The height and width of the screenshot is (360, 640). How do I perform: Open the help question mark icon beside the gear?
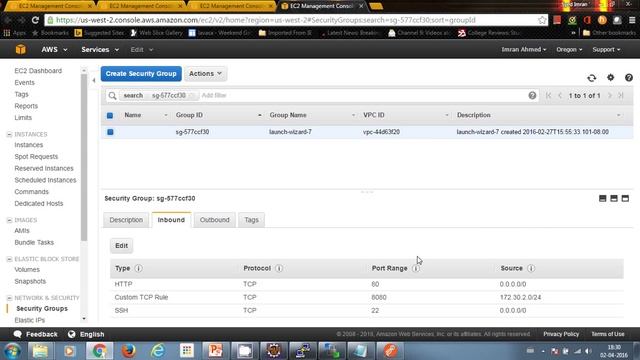click(x=629, y=77)
